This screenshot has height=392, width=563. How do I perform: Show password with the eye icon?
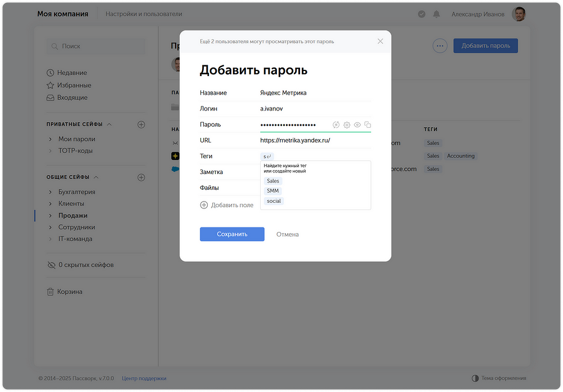click(358, 124)
